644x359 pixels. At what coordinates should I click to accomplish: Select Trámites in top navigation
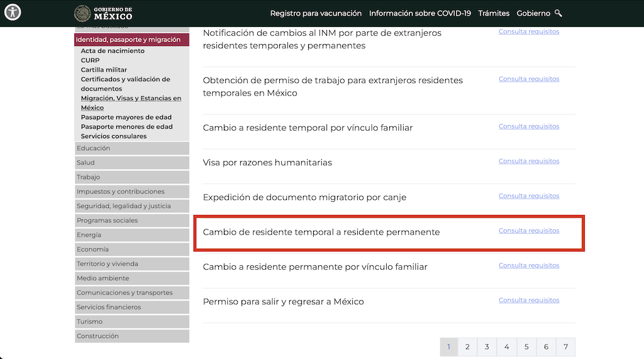tap(494, 13)
